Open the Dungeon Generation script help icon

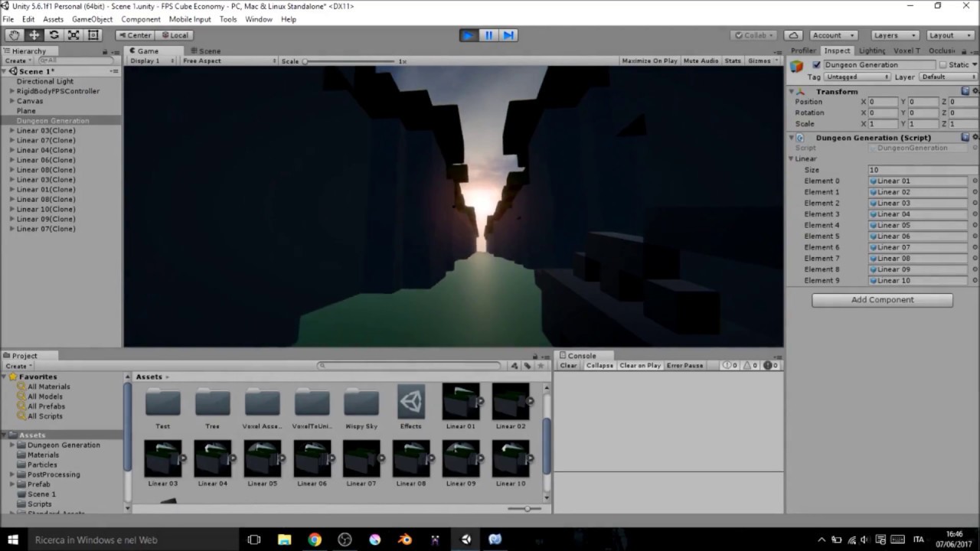[x=965, y=138]
